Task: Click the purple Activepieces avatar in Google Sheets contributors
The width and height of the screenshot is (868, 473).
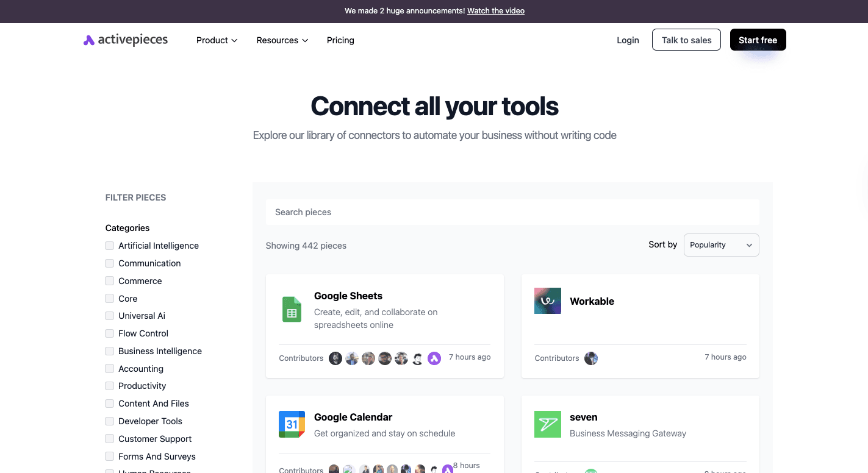Action: pos(434,358)
